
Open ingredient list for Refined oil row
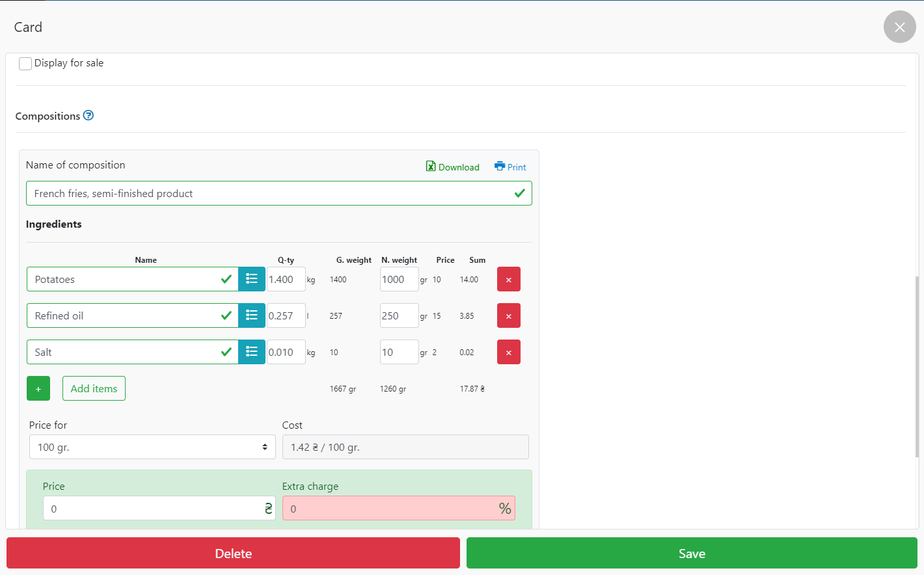[252, 315]
